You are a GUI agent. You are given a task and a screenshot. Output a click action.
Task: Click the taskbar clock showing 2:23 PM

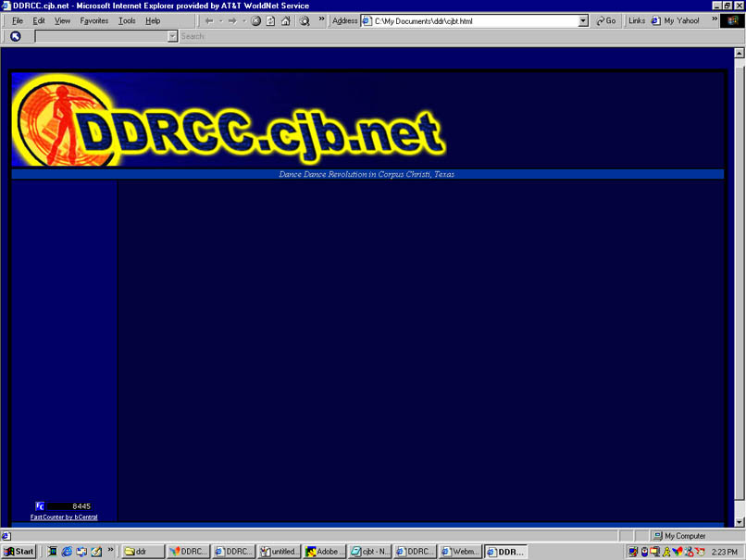(724, 552)
